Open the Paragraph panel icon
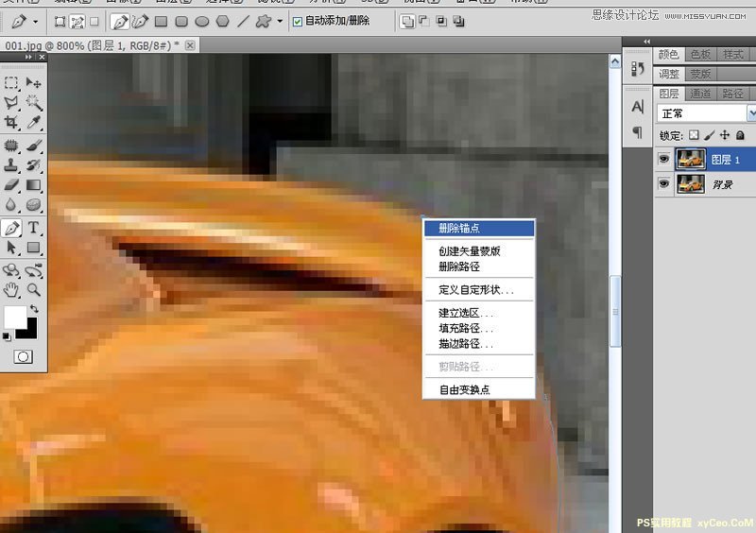 coord(637,131)
